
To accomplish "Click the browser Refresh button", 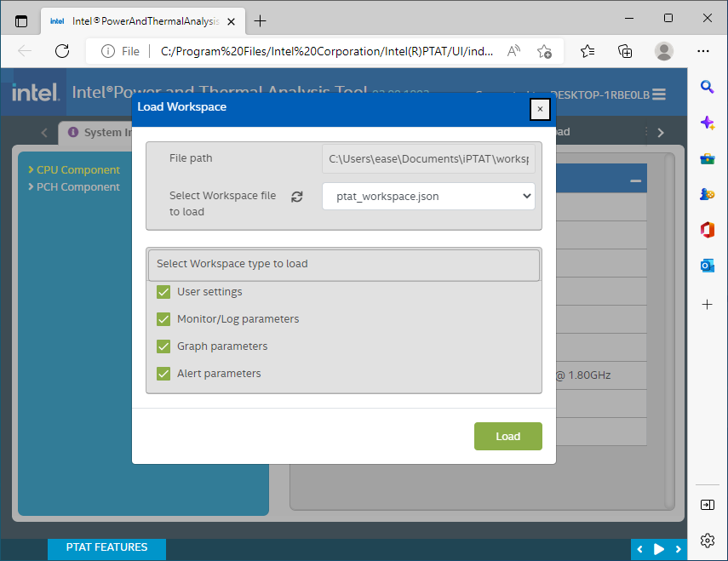I will click(x=62, y=51).
